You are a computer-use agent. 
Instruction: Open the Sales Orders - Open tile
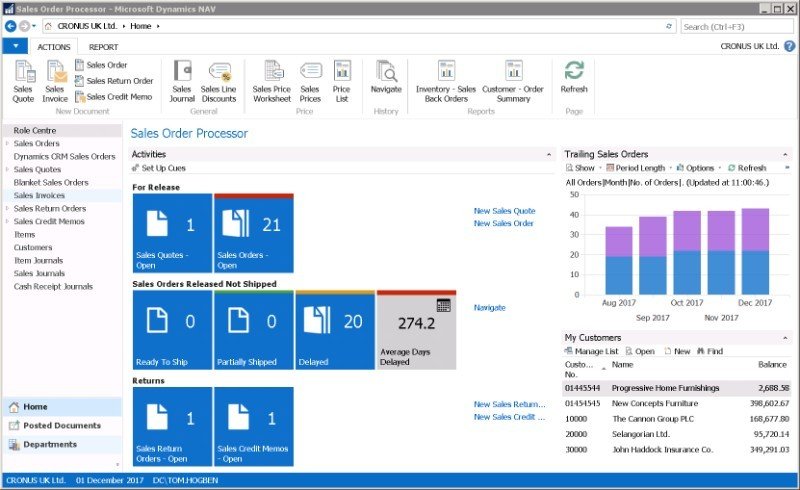coord(254,233)
